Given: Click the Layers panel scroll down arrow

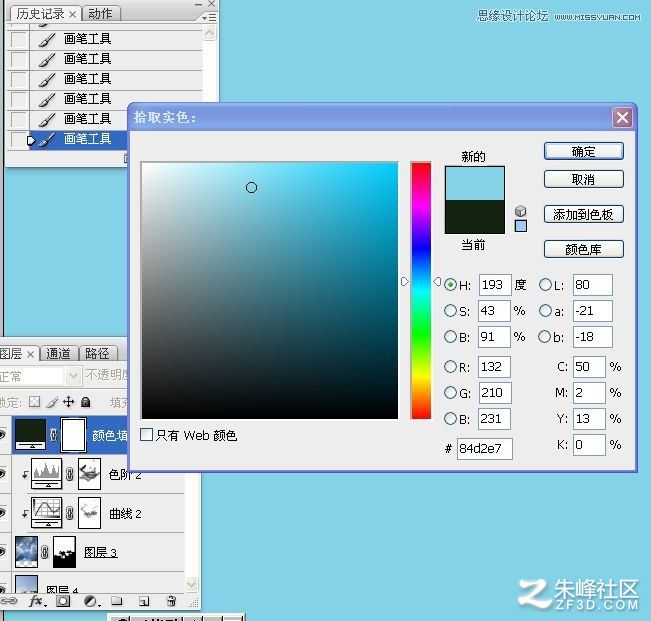Looking at the screenshot, I should tap(191, 584).
